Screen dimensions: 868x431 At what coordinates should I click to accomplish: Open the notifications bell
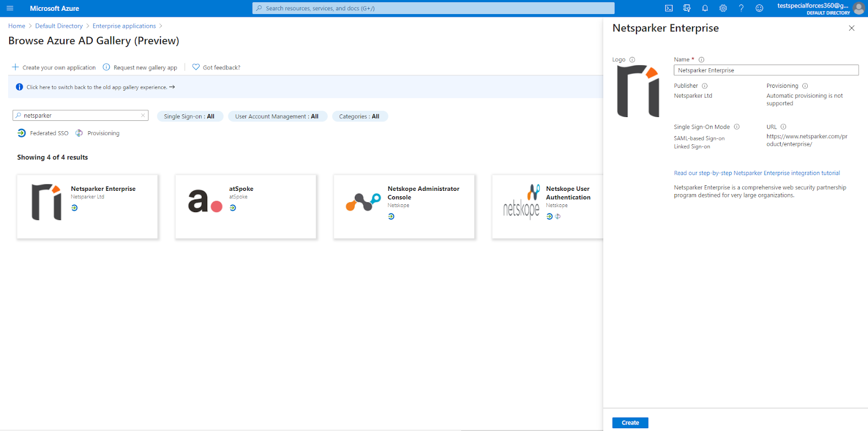point(705,8)
